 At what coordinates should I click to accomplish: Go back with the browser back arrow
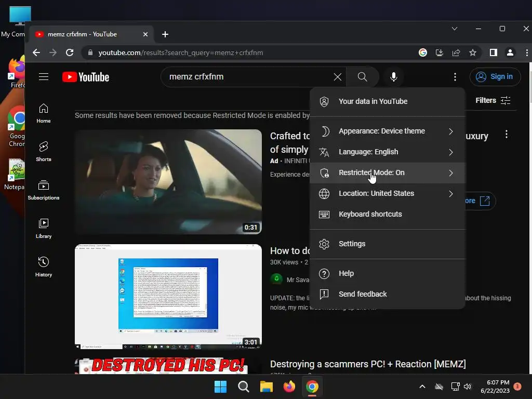36,52
